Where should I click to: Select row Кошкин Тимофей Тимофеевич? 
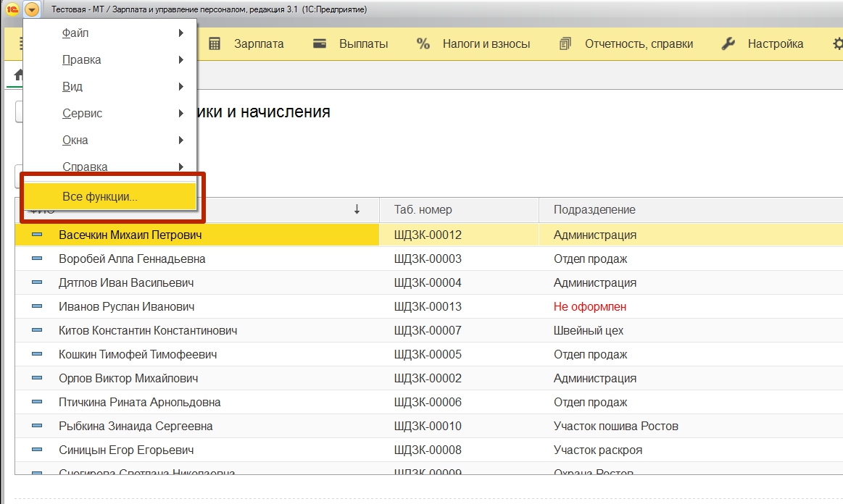pos(429,355)
